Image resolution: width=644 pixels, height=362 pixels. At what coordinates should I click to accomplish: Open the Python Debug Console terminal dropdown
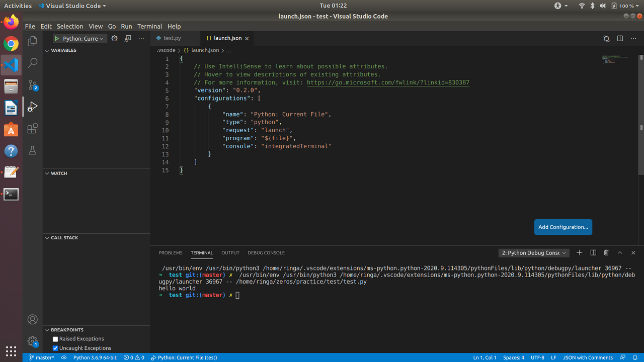click(534, 253)
